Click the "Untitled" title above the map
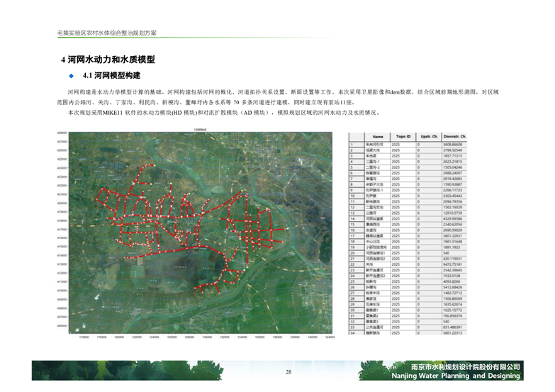The image size is (555, 392). [200, 130]
